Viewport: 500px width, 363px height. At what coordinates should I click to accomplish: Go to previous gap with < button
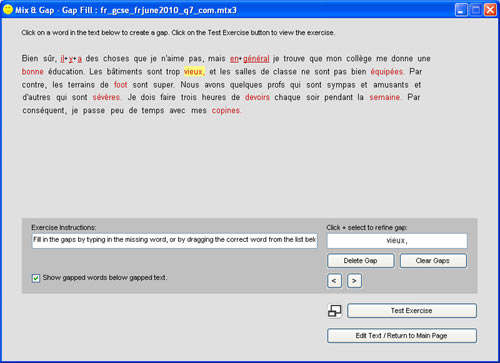[x=334, y=281]
